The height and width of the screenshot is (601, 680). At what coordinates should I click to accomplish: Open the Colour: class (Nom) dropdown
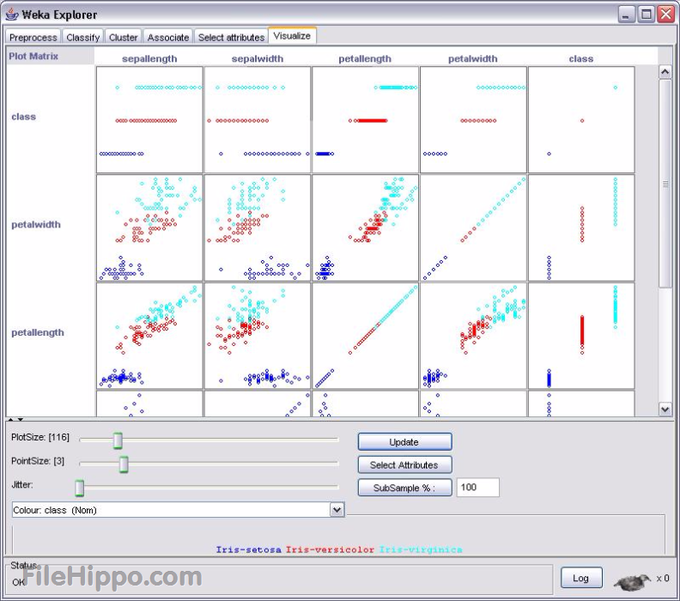(336, 510)
